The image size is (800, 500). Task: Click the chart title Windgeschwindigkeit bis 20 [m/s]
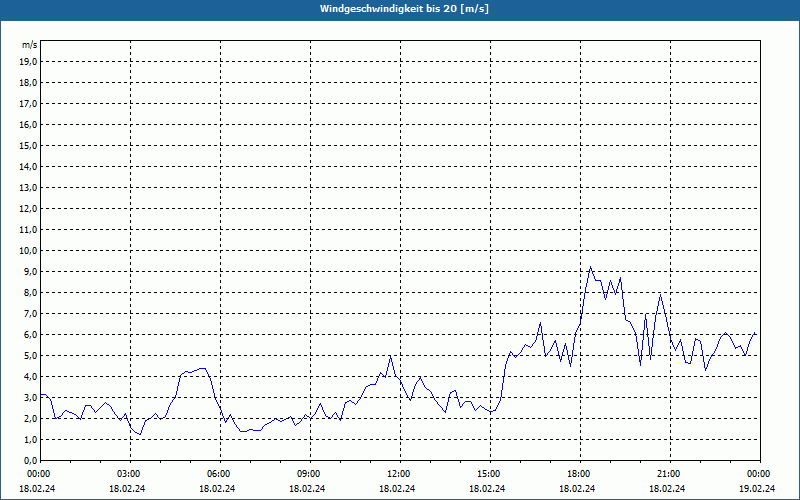tap(404, 9)
